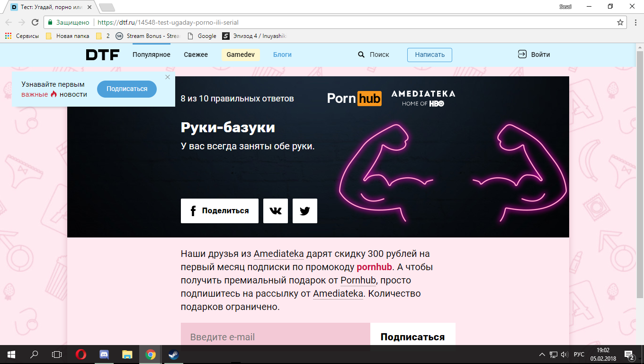Click Chrome icon on the taskbar
The height and width of the screenshot is (364, 644).
tap(151, 354)
